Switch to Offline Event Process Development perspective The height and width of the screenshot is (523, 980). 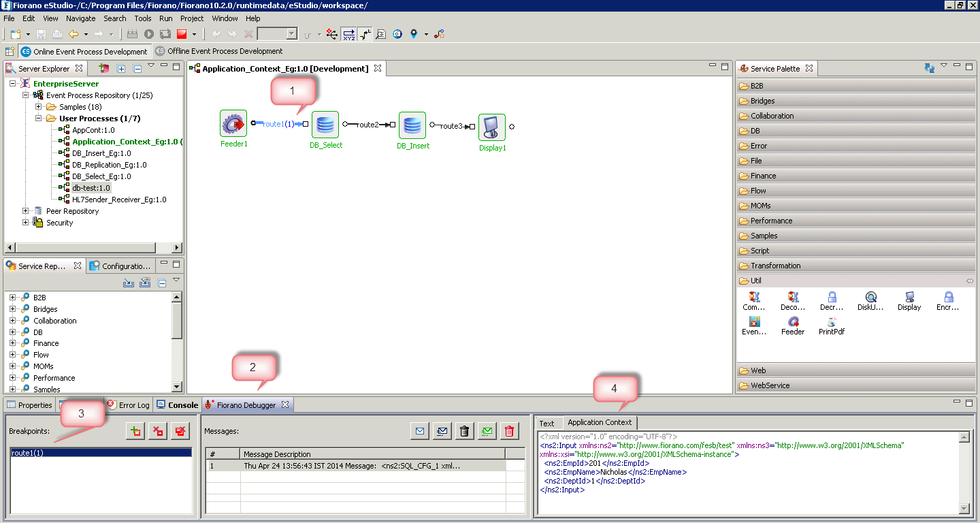click(x=218, y=51)
